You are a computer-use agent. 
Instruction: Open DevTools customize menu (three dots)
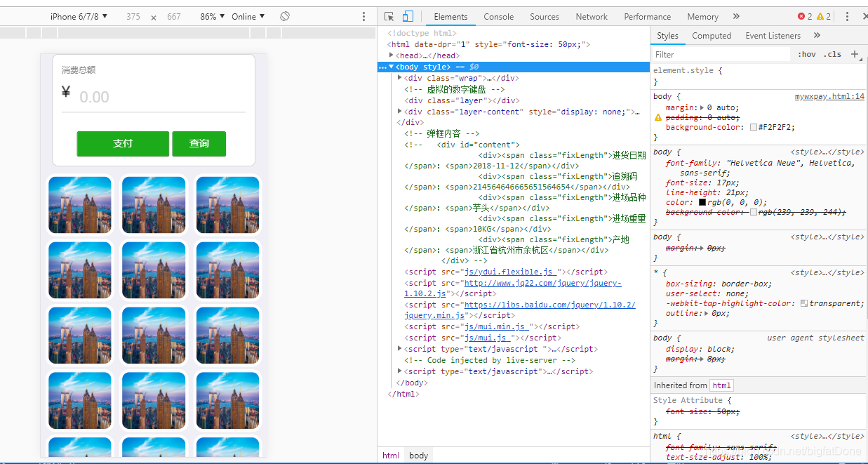847,16
